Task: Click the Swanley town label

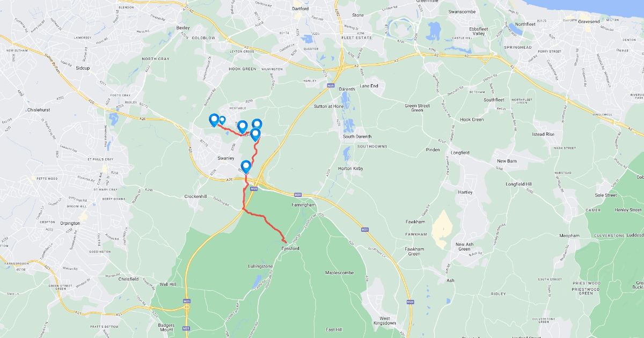Action: point(226,158)
